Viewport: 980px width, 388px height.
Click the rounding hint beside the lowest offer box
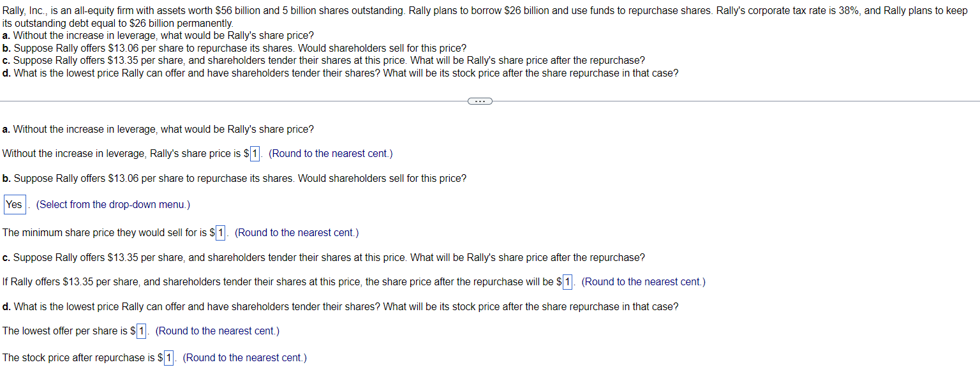pos(218,331)
